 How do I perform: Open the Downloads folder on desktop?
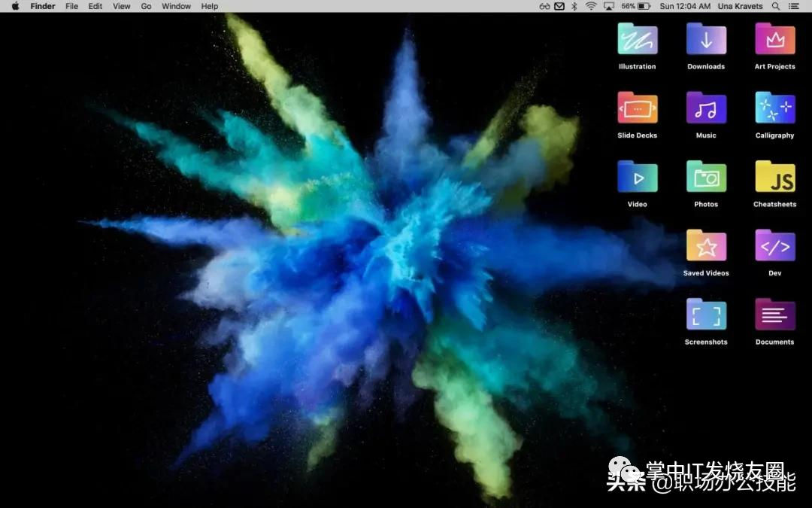coord(706,40)
